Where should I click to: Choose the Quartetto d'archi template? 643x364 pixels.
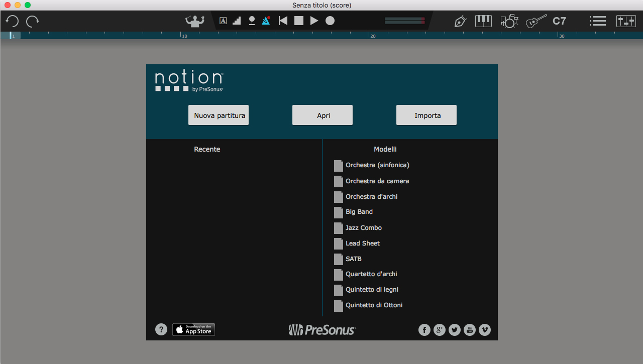point(371,274)
